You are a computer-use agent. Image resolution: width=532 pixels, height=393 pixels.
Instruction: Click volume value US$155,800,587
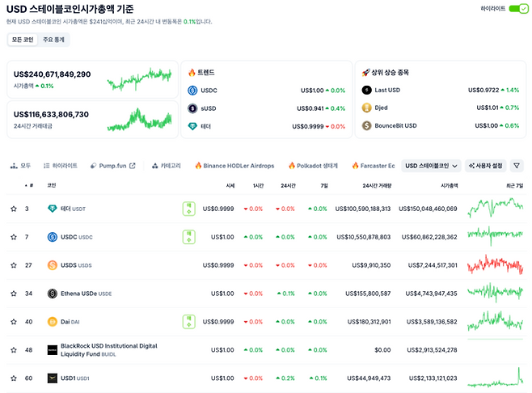[x=368, y=294]
